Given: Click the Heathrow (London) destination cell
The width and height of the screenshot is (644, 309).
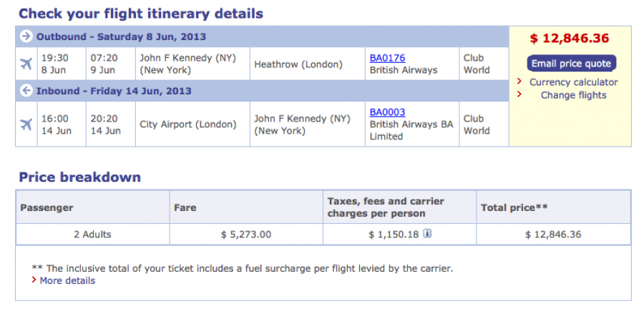Looking at the screenshot, I should point(298,64).
